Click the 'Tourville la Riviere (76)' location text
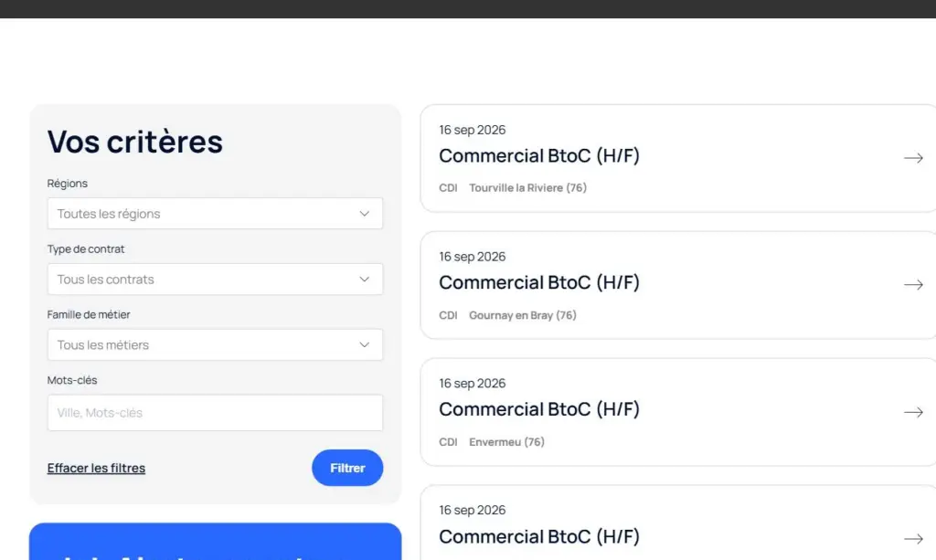 [527, 188]
